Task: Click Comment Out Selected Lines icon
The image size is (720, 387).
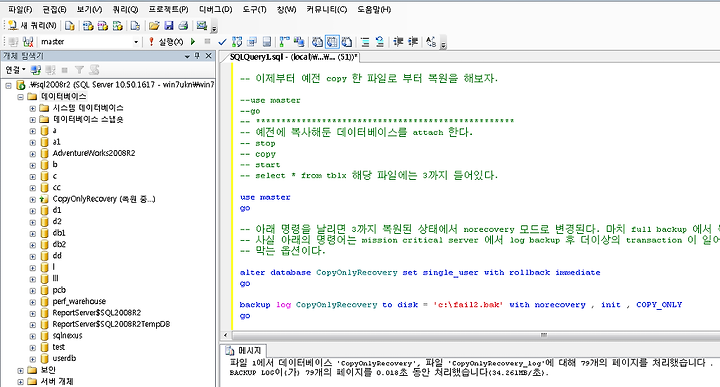Action: tap(365, 42)
